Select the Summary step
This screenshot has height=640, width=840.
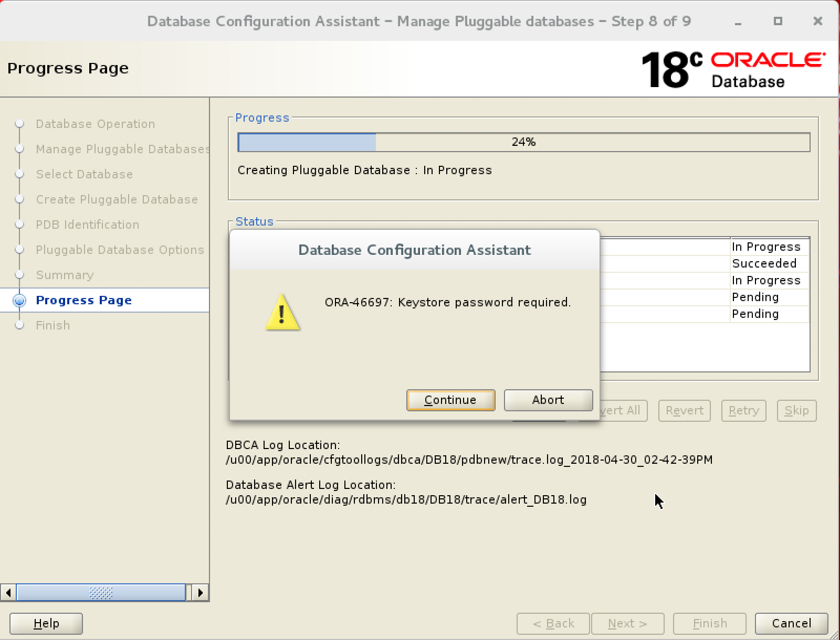click(65, 275)
